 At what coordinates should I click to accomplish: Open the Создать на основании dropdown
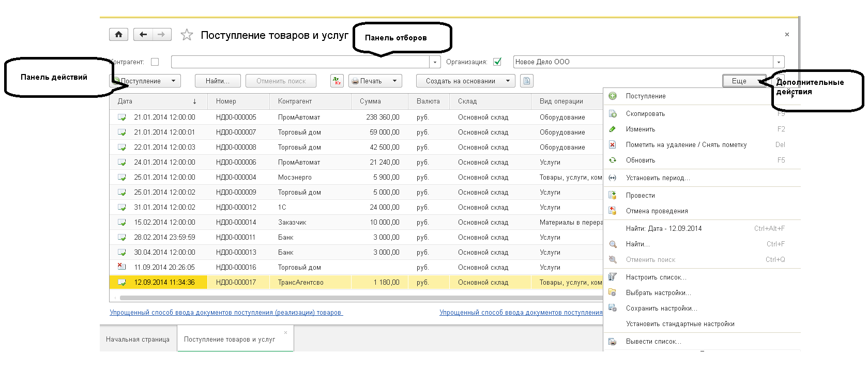coord(508,81)
